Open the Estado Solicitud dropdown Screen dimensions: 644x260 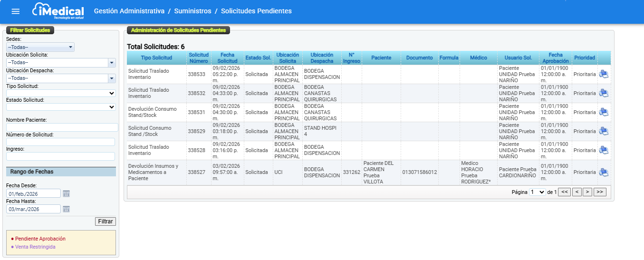tap(61, 107)
